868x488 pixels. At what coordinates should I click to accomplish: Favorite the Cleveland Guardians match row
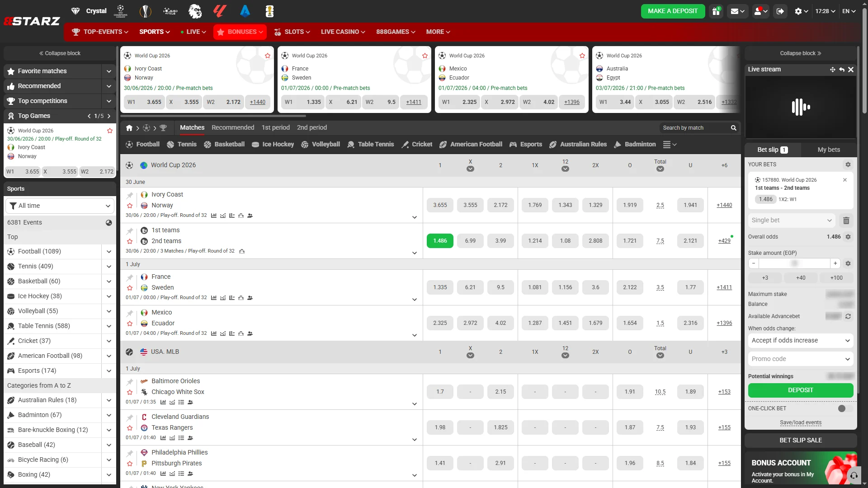pyautogui.click(x=130, y=428)
